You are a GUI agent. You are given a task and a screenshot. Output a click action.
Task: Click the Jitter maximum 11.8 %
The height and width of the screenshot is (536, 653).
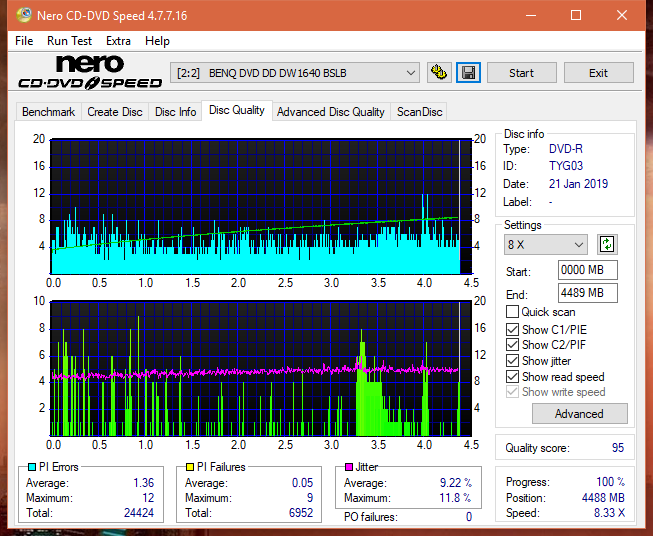[456, 498]
